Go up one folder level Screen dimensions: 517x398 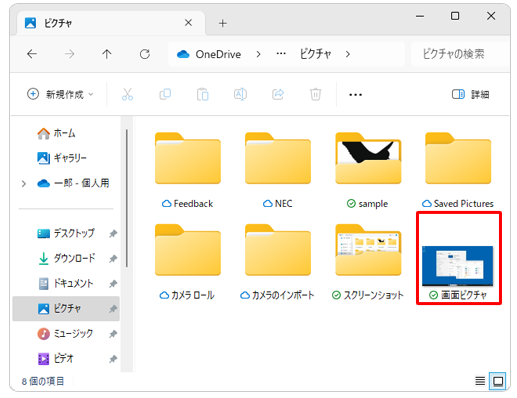click(107, 54)
